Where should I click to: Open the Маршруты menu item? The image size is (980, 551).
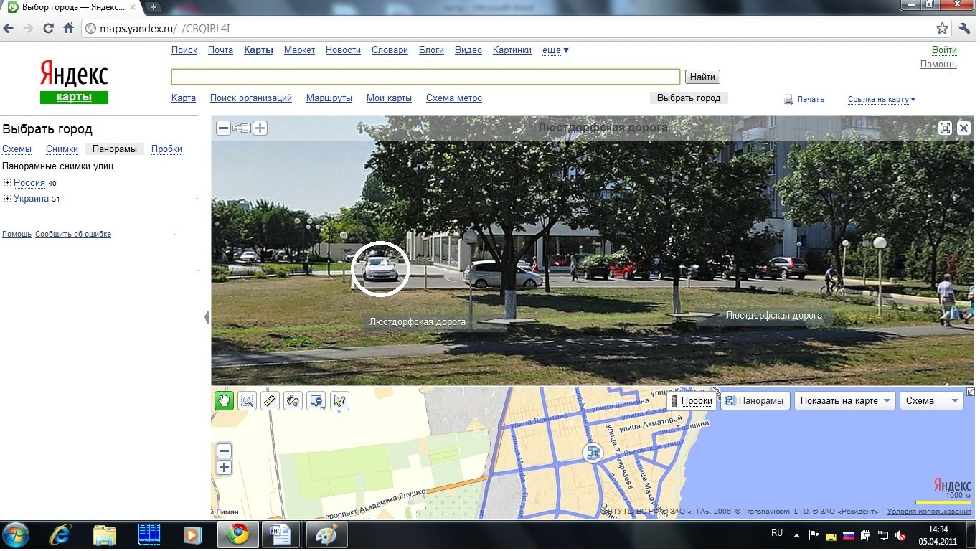click(x=329, y=98)
